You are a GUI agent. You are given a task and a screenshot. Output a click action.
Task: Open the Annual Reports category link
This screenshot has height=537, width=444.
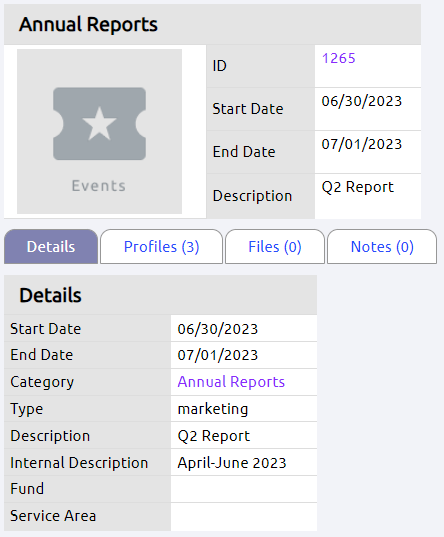click(x=231, y=382)
